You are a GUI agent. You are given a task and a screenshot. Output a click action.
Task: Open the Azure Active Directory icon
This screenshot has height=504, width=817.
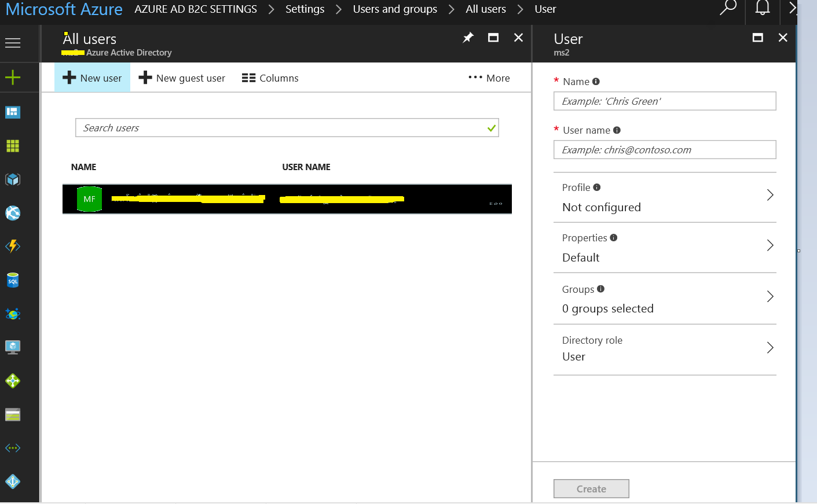(13, 481)
